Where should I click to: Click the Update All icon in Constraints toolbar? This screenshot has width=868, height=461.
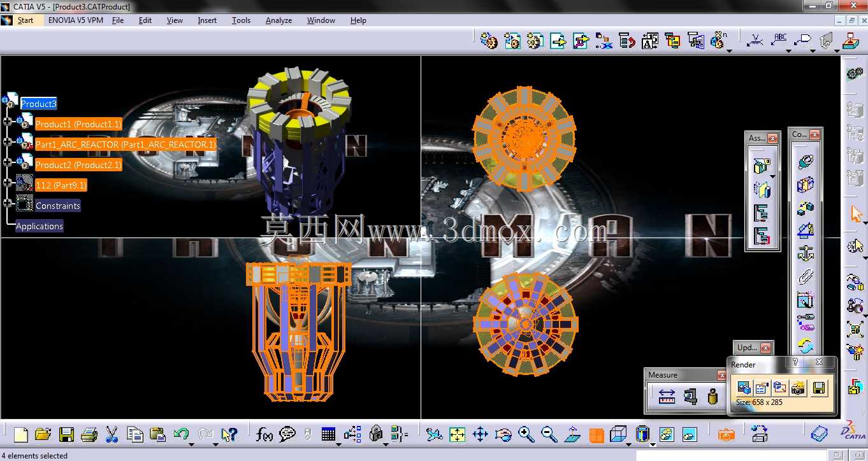806,346
